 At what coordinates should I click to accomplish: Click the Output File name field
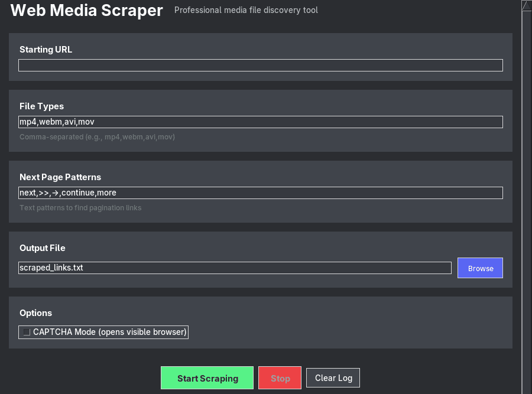235,268
